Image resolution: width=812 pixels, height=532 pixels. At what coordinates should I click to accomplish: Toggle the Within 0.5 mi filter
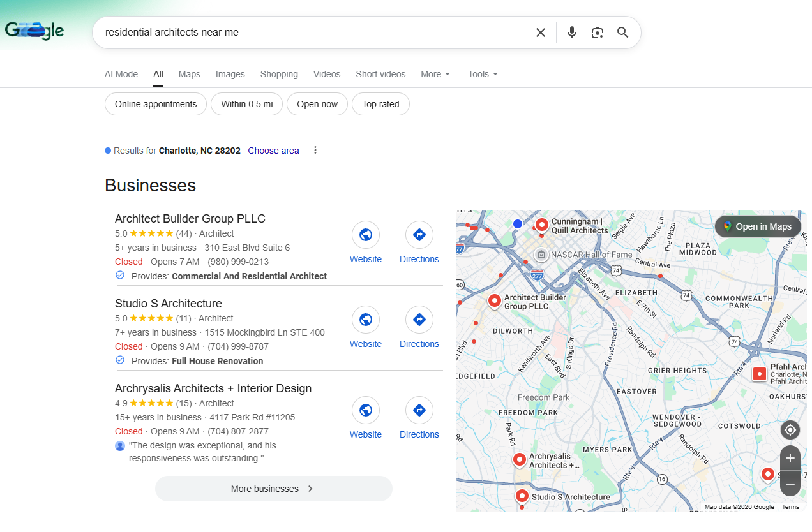point(246,104)
